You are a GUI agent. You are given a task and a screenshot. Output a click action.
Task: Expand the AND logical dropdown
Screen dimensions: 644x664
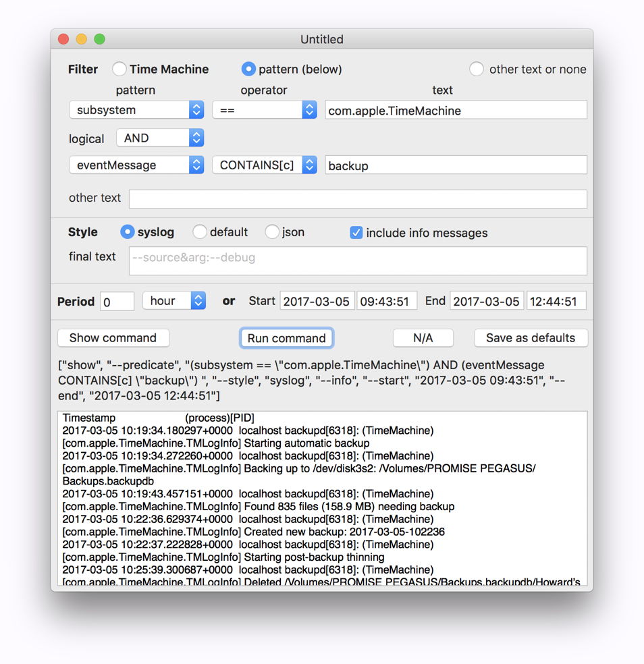click(x=159, y=138)
